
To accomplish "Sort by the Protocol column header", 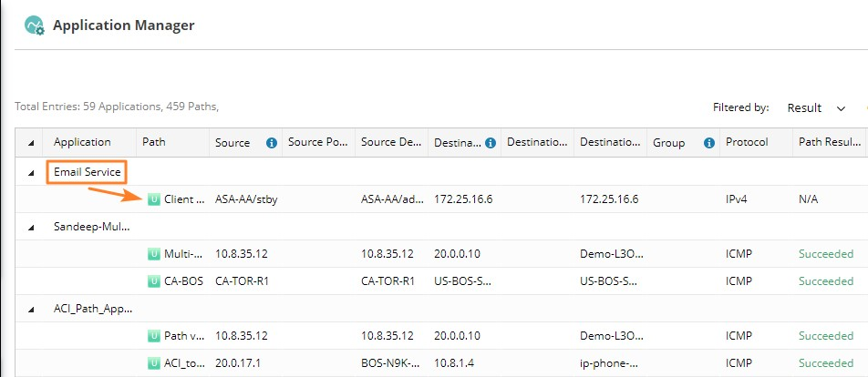I will pyautogui.click(x=747, y=142).
